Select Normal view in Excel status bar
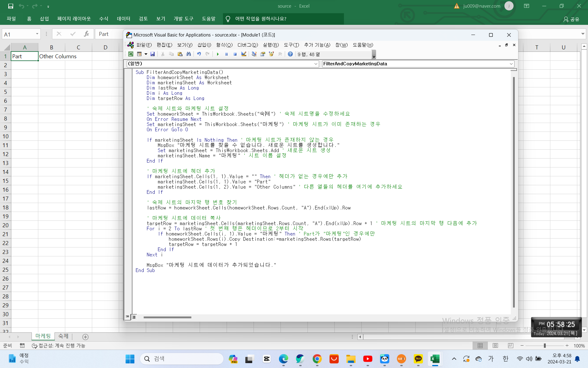588x368 pixels. (480, 346)
